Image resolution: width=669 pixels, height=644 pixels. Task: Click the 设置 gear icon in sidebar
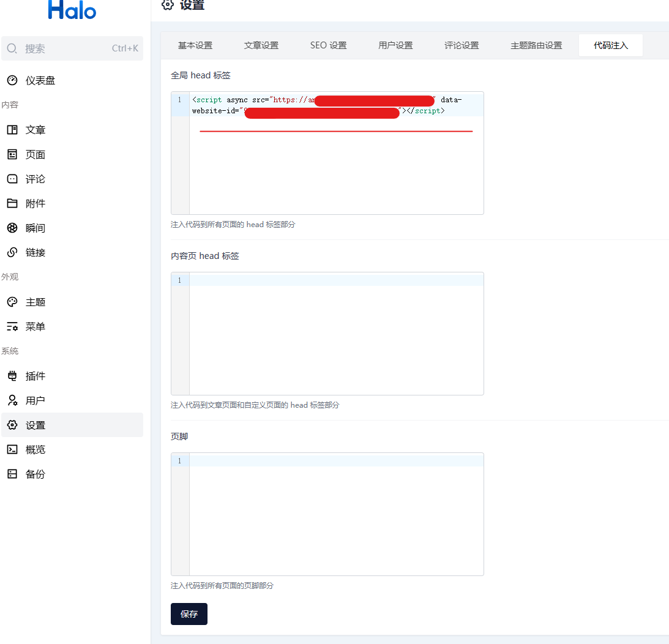click(x=12, y=425)
